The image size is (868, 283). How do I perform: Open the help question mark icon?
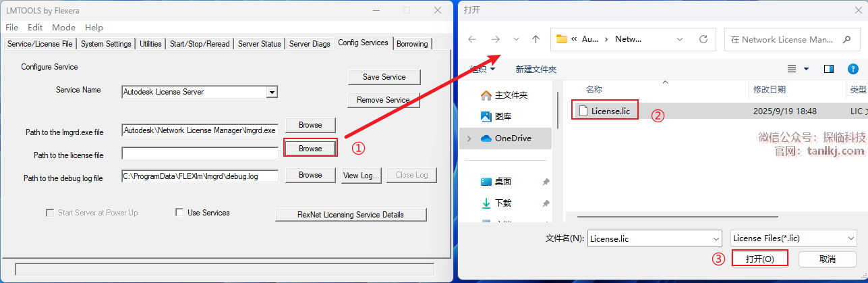(852, 69)
